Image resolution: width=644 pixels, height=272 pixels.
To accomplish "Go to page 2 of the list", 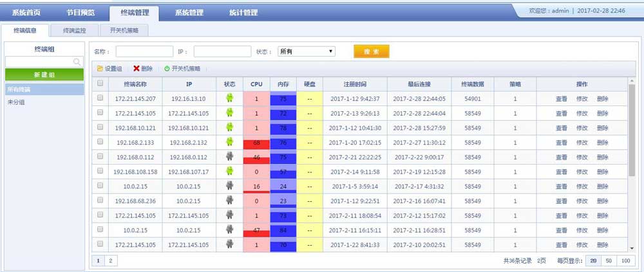I will coord(110,260).
